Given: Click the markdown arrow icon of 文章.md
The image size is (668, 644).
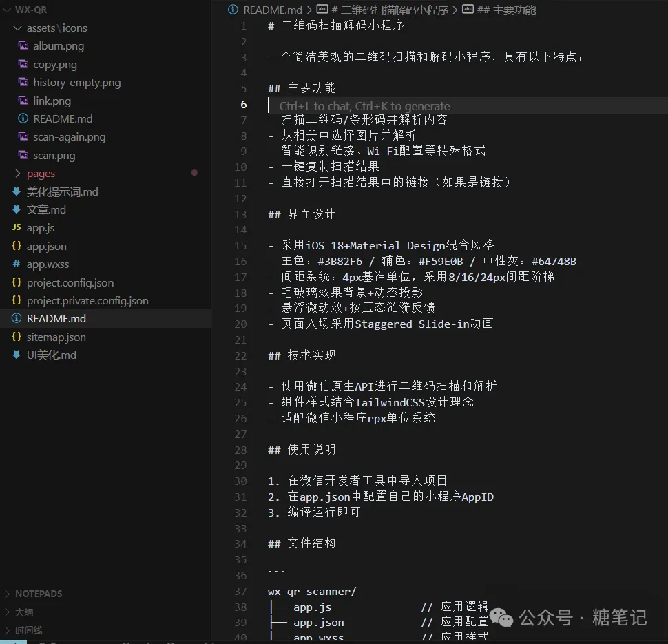Looking at the screenshot, I should coord(17,209).
